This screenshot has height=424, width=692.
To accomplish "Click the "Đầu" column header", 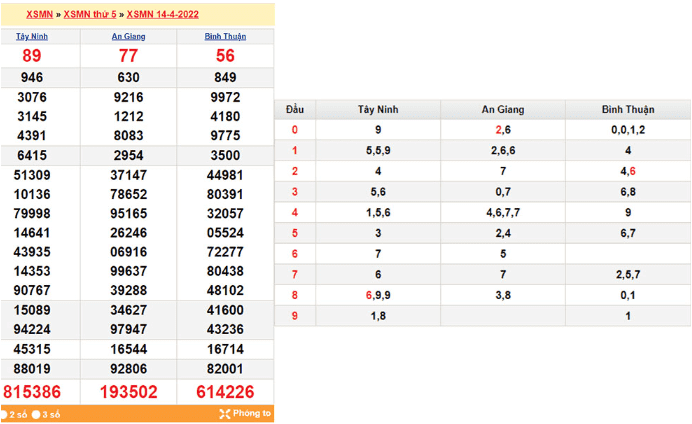I will [x=294, y=109].
